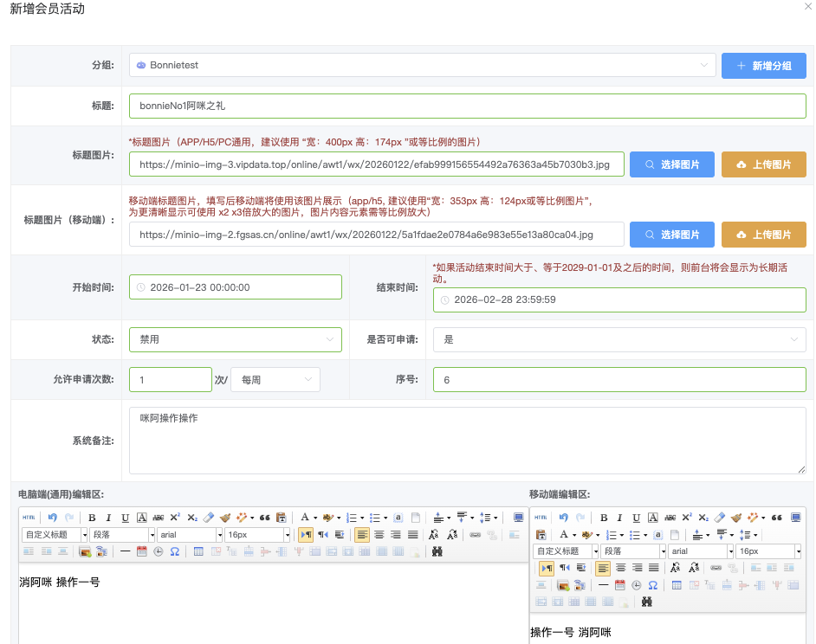Click 上传图片 for the mobile title image

pos(763,235)
